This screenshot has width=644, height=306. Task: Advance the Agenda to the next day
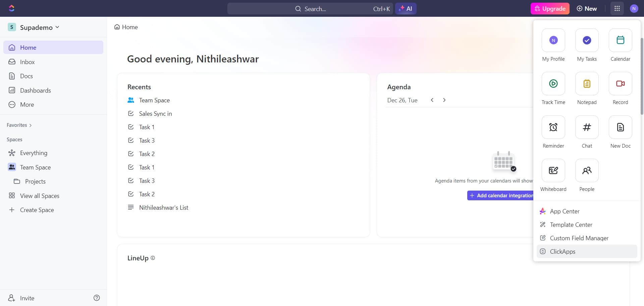tap(444, 100)
